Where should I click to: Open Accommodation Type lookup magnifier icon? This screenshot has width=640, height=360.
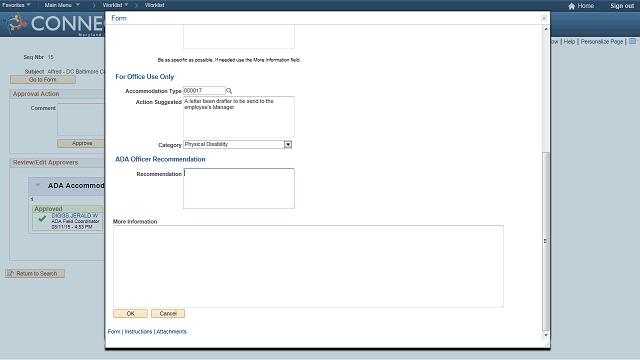click(x=229, y=91)
